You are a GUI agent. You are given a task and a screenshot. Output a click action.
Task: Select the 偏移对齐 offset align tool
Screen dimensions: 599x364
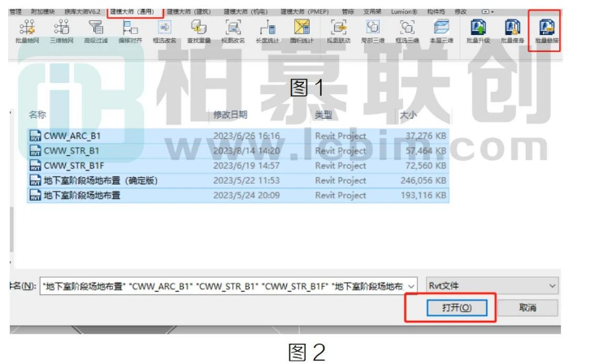point(130,32)
